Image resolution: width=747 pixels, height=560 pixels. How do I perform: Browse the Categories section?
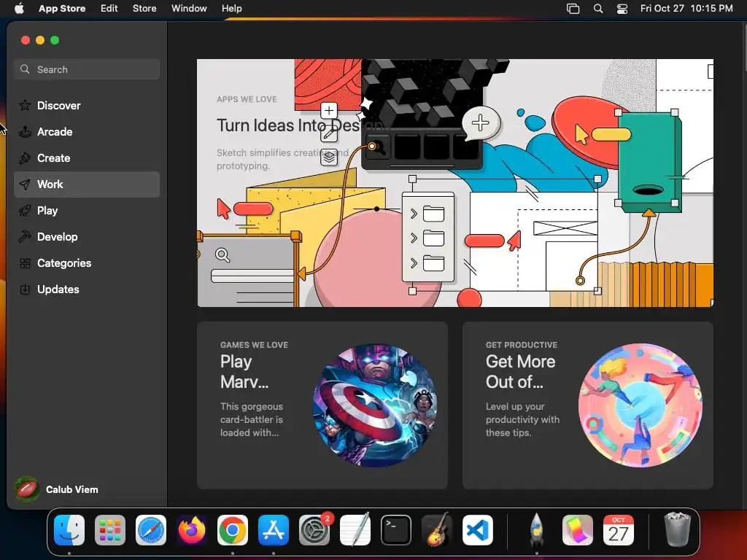(x=87, y=262)
